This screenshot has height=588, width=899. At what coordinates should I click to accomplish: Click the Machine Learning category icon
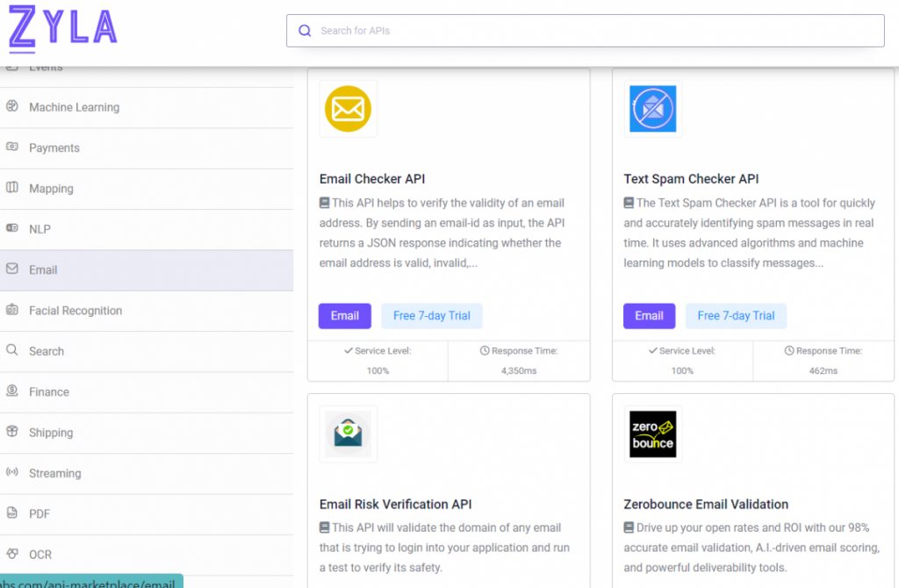12,106
